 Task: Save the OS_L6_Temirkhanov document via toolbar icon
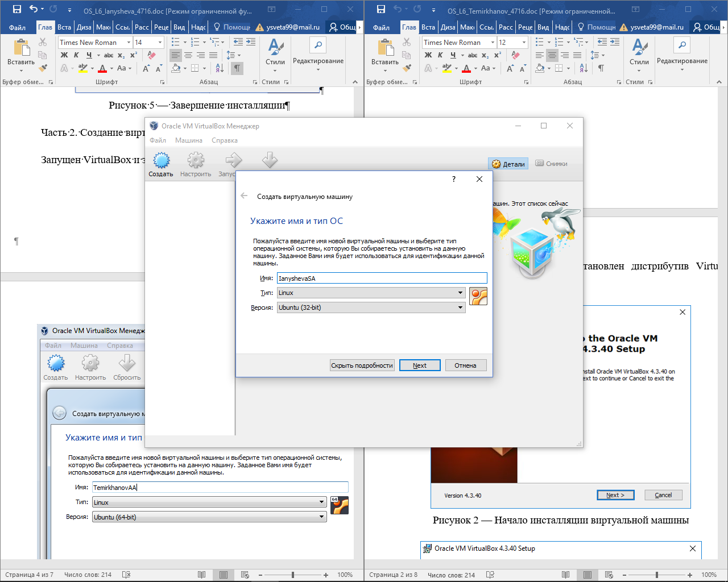pos(381,9)
